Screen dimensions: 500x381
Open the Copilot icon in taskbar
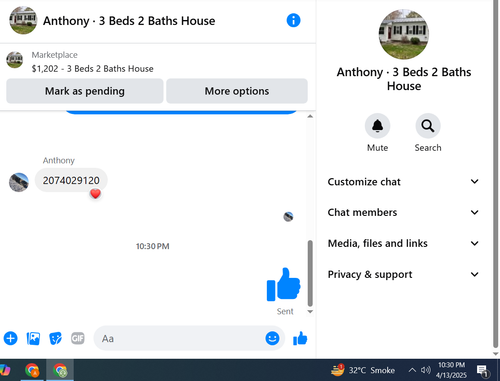pos(5,370)
